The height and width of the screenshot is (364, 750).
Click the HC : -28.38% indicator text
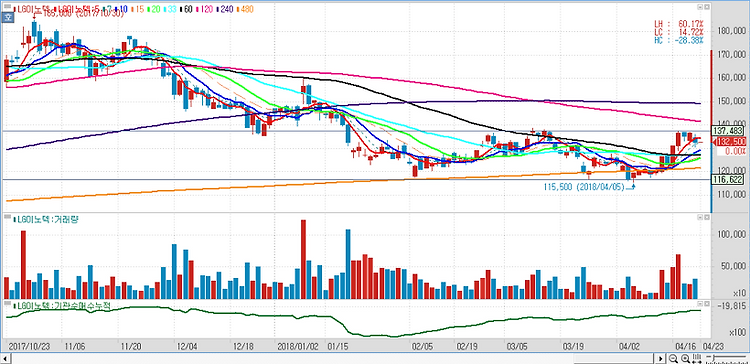pos(679,40)
